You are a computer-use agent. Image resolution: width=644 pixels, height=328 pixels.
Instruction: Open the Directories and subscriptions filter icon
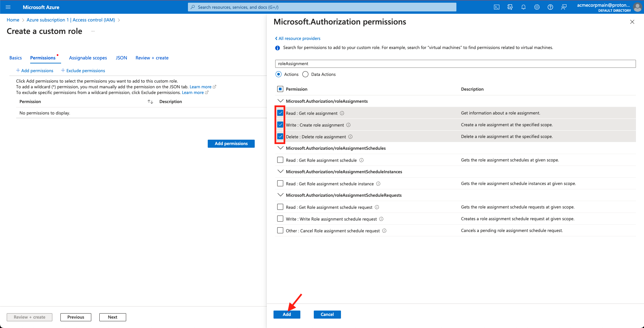click(x=510, y=7)
